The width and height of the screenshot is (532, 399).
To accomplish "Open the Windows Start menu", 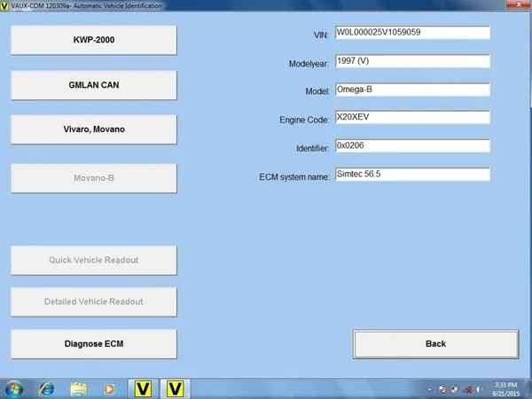I will click(x=15, y=387).
